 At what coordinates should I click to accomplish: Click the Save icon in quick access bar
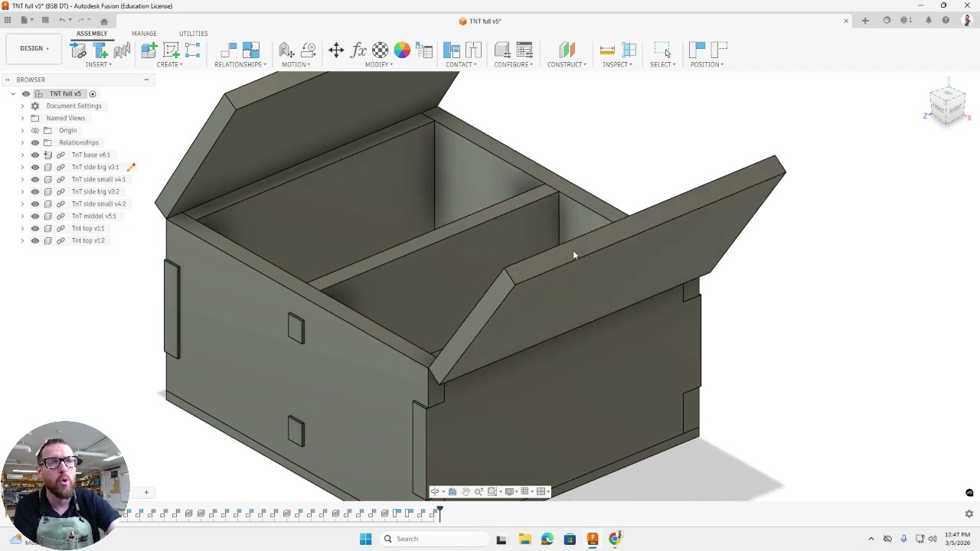45,21
